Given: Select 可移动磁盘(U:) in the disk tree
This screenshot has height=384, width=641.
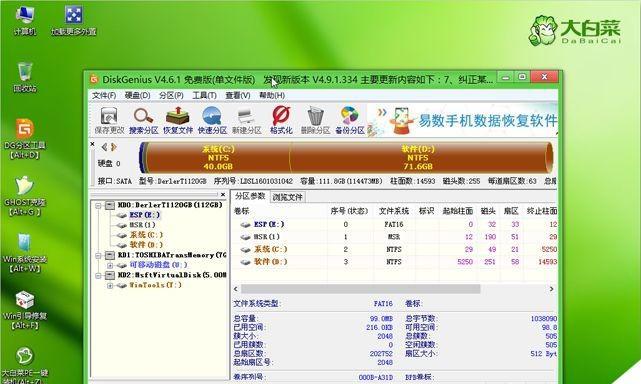Looking at the screenshot, I should point(158,265).
